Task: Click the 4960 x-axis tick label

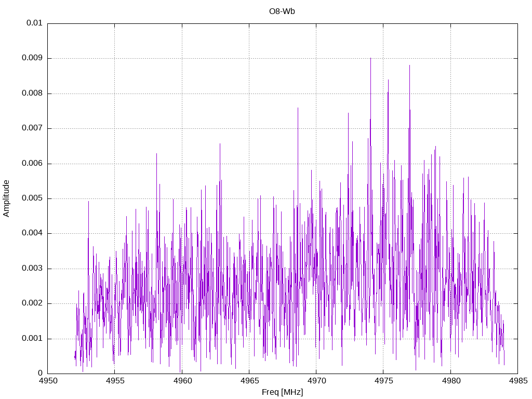Action: (182, 381)
